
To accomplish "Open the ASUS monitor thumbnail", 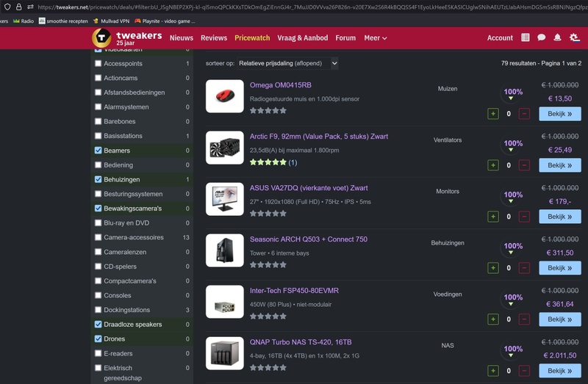I will click(x=225, y=199).
